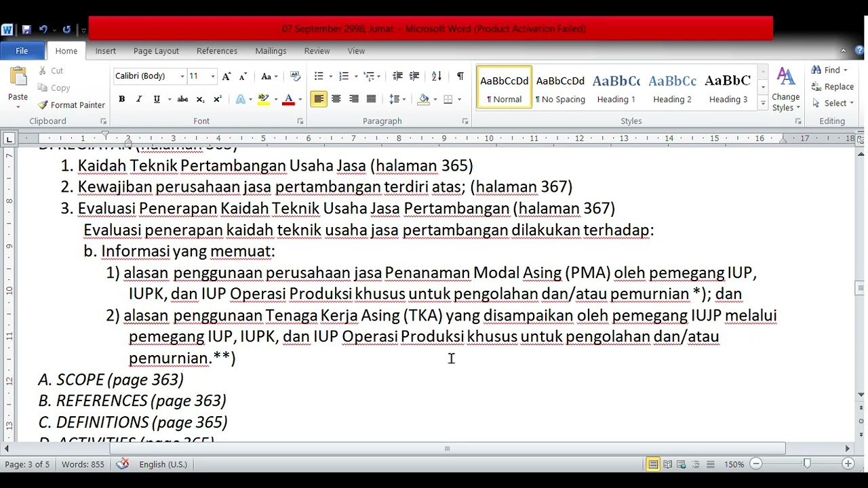Open the Borders dropdown arrow
The width and height of the screenshot is (868, 488).
(459, 99)
